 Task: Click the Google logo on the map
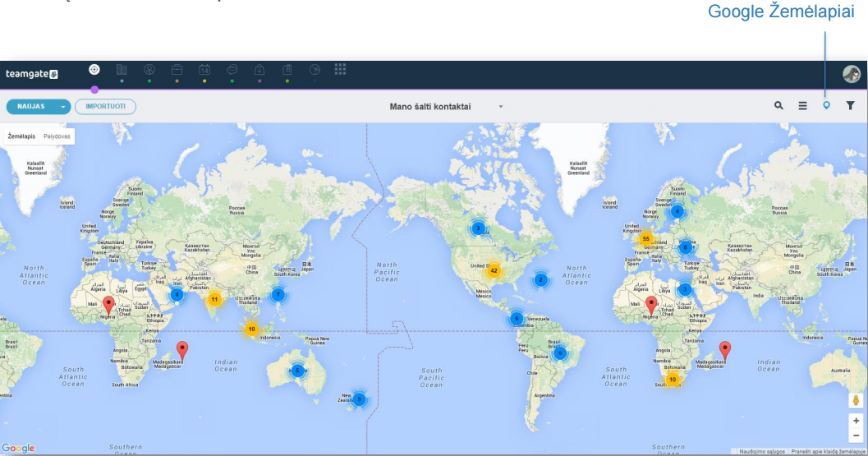18,448
